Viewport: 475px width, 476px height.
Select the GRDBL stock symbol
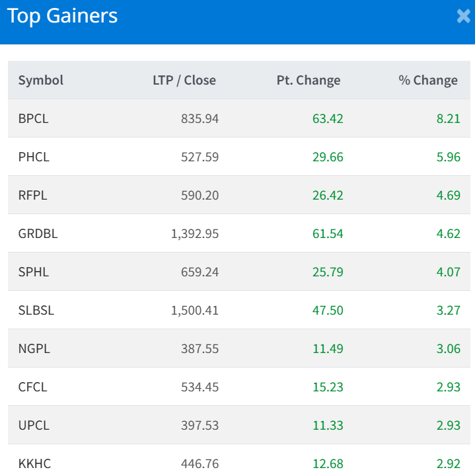[38, 234]
